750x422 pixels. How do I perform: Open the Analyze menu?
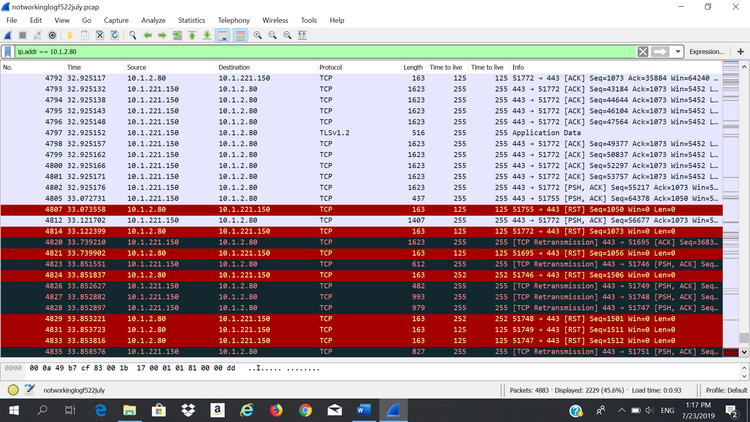coord(153,20)
